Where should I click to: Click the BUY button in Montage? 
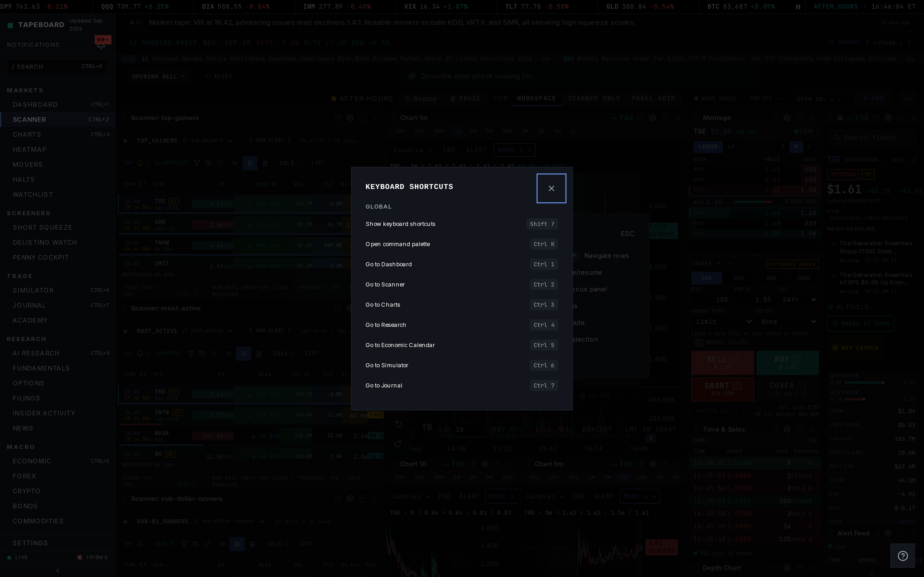(787, 363)
